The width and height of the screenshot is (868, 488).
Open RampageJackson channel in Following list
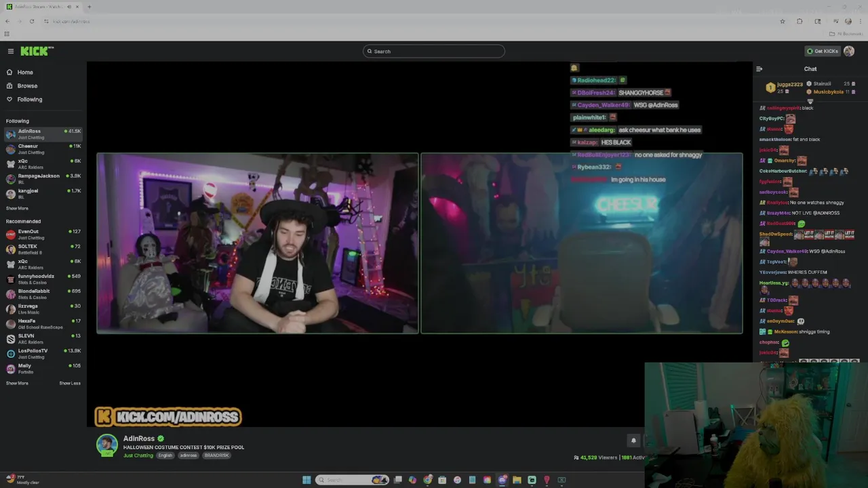(43, 179)
